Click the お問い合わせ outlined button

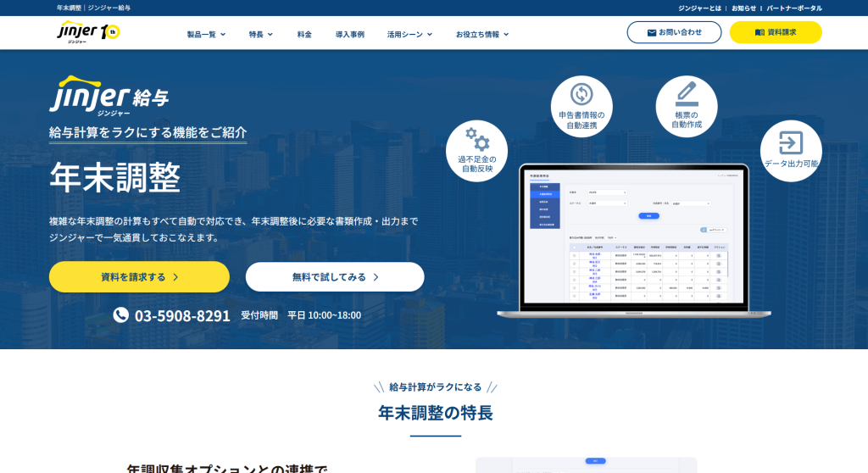pyautogui.click(x=674, y=32)
